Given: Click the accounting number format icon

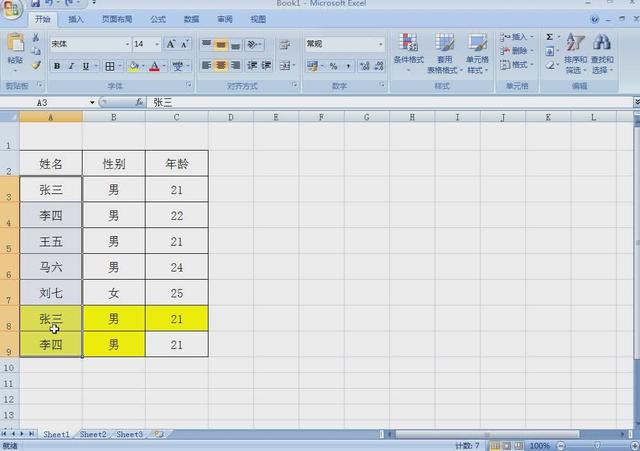Looking at the screenshot, I should coord(313,66).
